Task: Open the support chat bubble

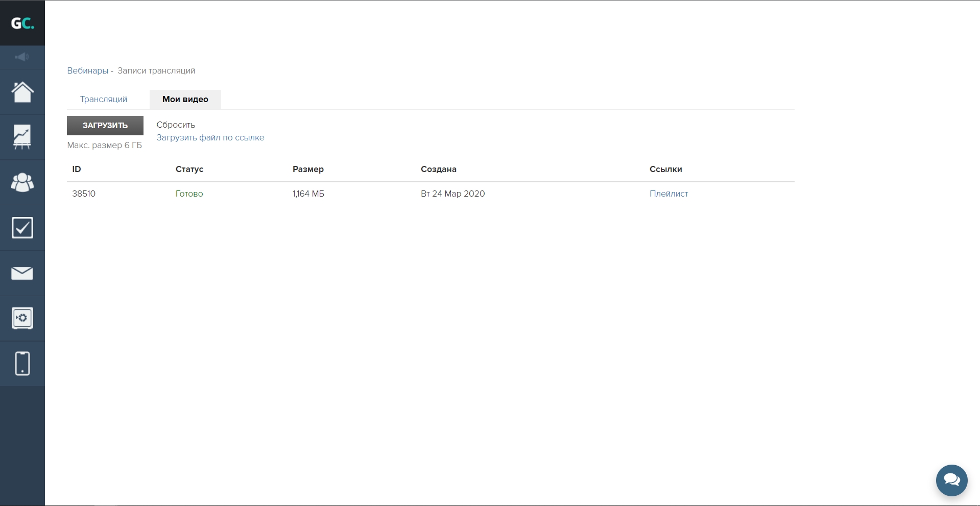Action: 951,480
